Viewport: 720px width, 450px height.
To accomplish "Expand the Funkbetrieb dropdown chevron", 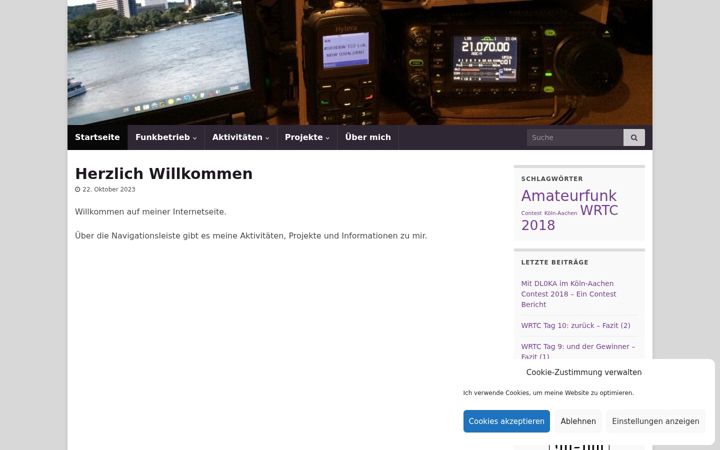I will coord(195,138).
